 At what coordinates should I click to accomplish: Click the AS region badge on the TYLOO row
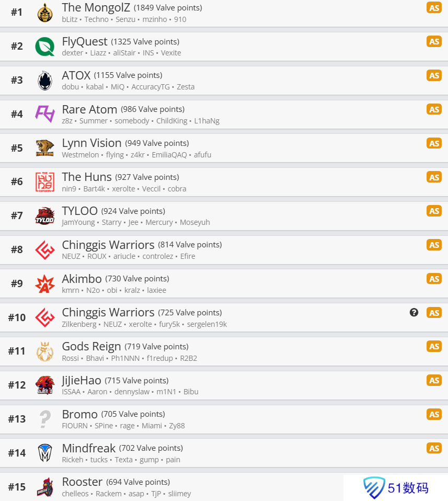[434, 211]
